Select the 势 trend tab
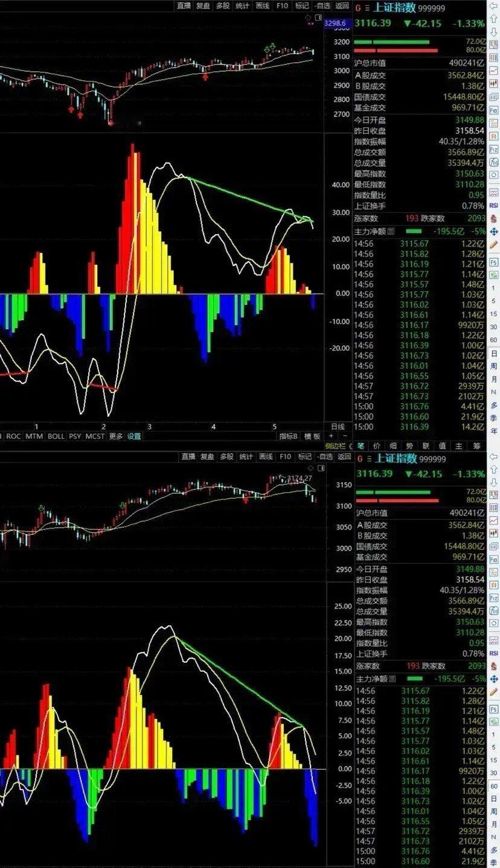 click(409, 446)
